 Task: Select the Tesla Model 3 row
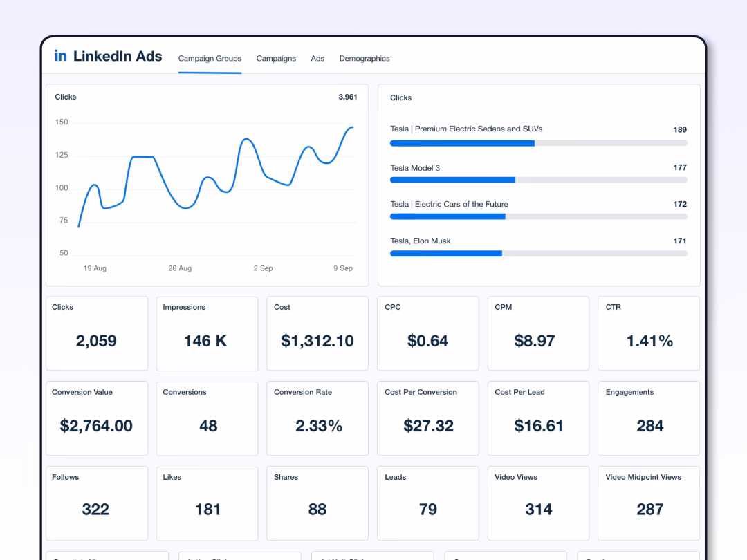(x=538, y=174)
